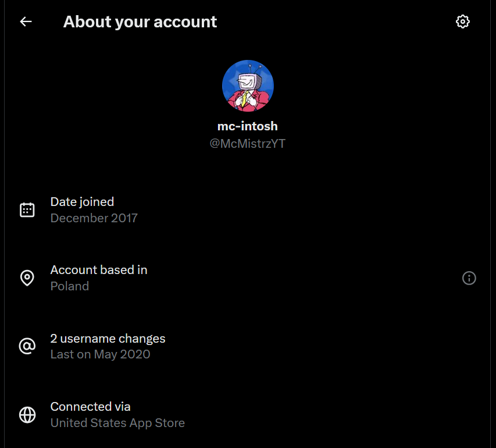Click the About your account header title
Image resolution: width=496 pixels, height=448 pixels.
click(x=140, y=22)
